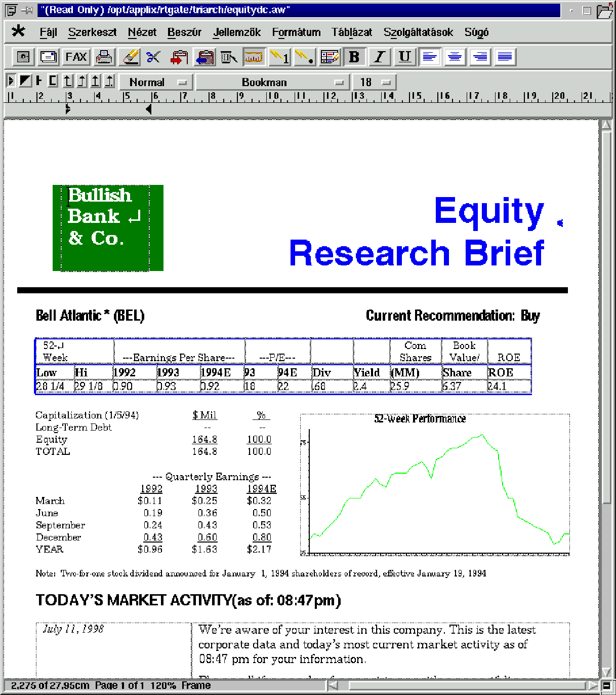The image size is (616, 695).
Task: Toggle Italic formatting
Action: (379, 57)
